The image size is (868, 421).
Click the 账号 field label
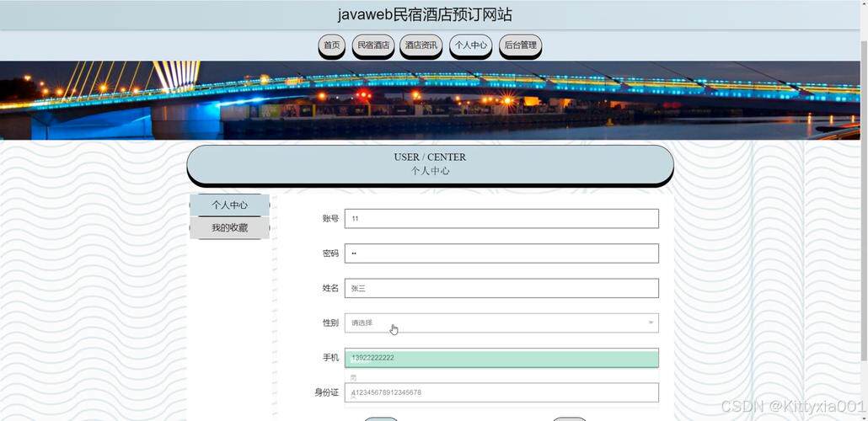click(330, 219)
